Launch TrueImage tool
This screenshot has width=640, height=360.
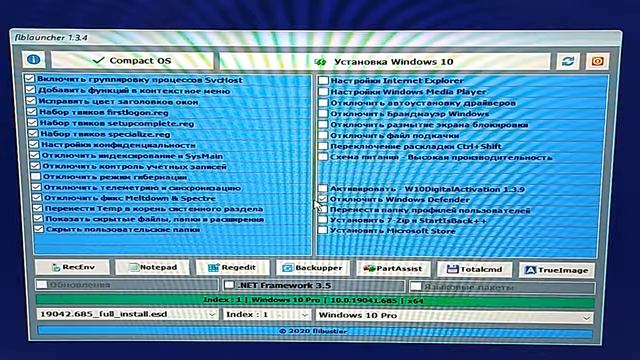coord(557,270)
